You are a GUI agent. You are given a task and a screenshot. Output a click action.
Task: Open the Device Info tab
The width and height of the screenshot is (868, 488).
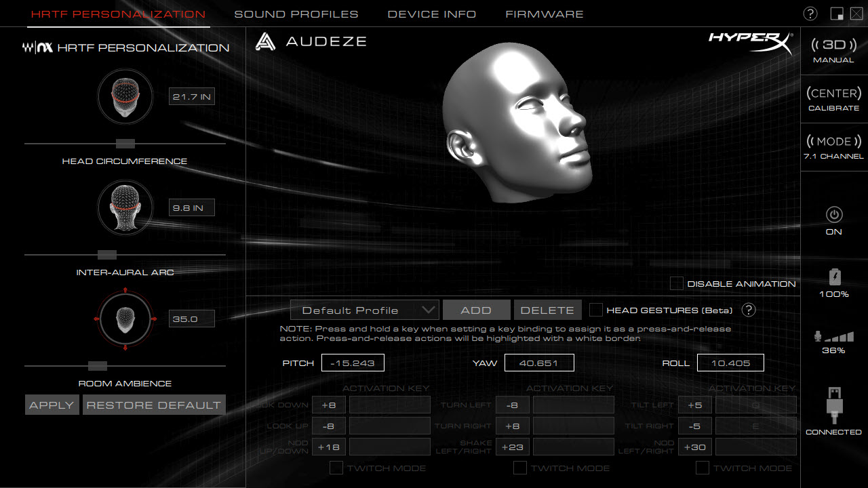pos(432,14)
